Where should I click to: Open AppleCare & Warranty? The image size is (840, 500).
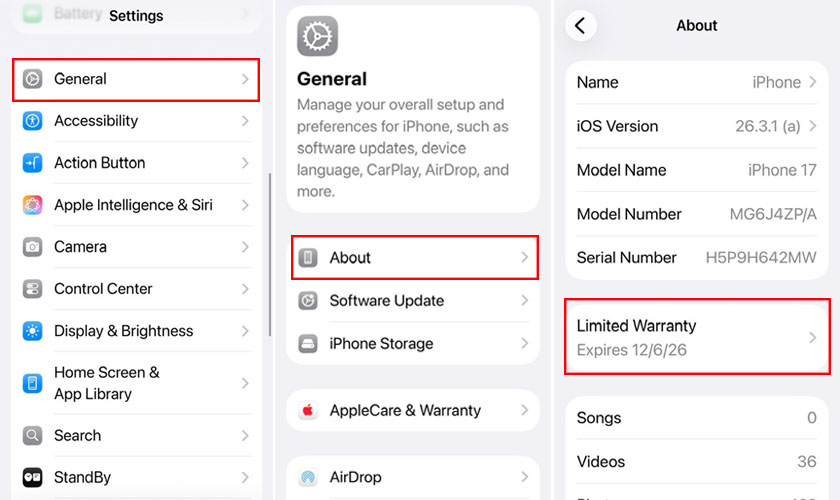click(x=413, y=411)
